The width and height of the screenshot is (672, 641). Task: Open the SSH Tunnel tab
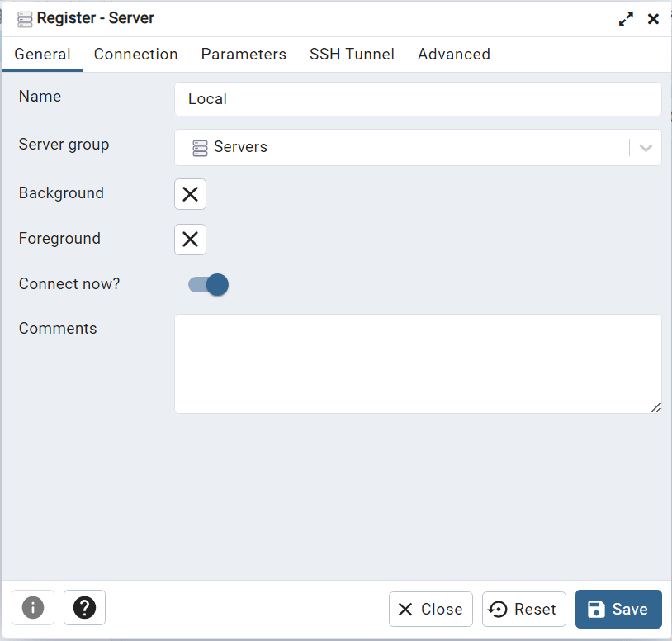coord(352,54)
